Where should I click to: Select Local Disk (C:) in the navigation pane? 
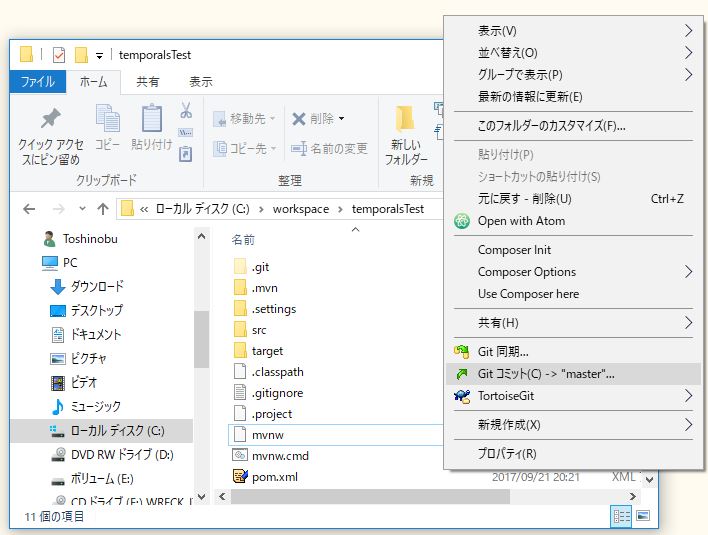pos(102,431)
